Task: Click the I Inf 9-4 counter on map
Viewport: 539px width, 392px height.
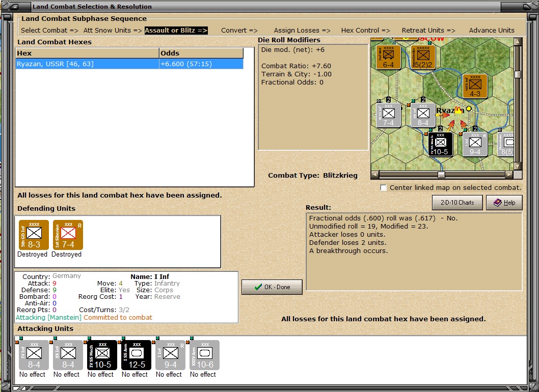Action: click(x=475, y=144)
